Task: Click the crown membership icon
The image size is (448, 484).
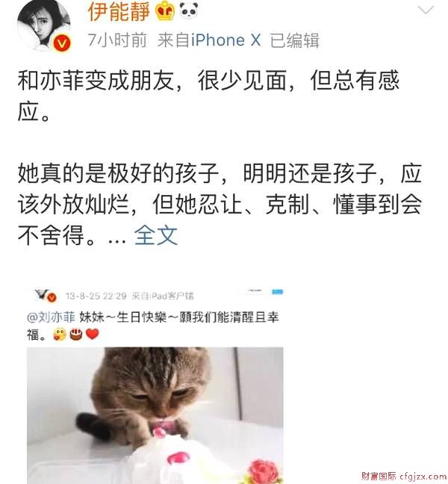Action: pos(165,10)
